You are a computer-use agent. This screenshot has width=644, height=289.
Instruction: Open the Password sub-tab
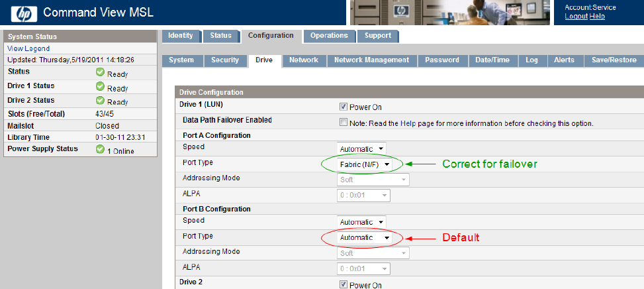pyautogui.click(x=442, y=60)
